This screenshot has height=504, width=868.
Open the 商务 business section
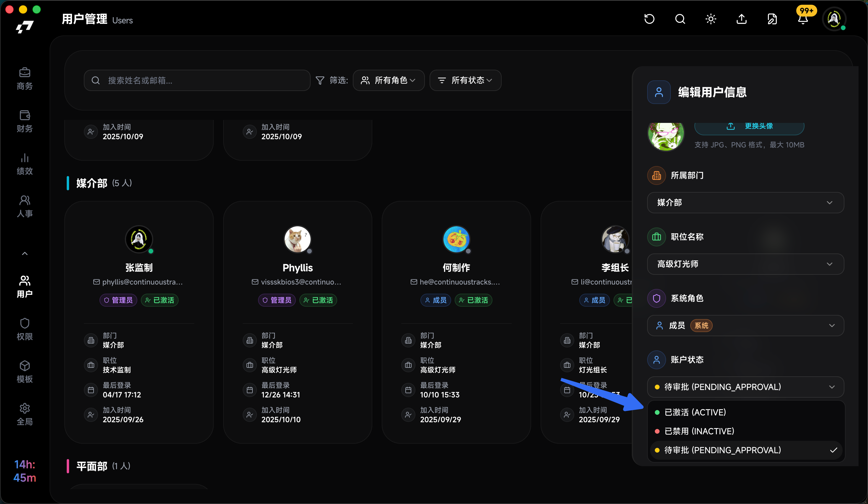(x=25, y=79)
